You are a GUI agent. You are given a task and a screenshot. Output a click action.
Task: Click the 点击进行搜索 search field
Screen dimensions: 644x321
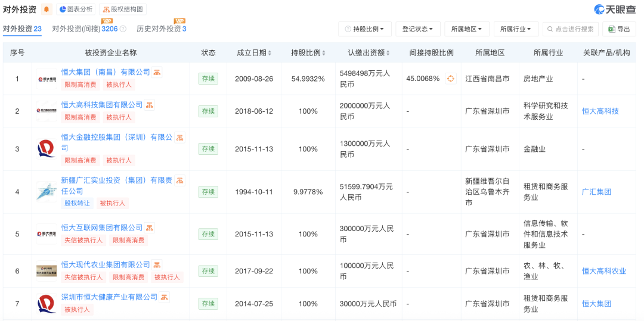pyautogui.click(x=571, y=29)
